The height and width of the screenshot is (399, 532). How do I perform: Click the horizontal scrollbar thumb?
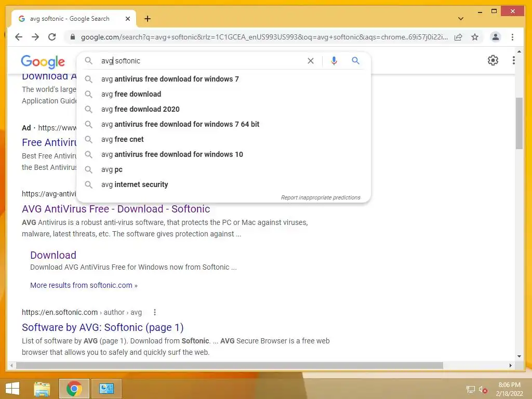pyautogui.click(x=229, y=365)
